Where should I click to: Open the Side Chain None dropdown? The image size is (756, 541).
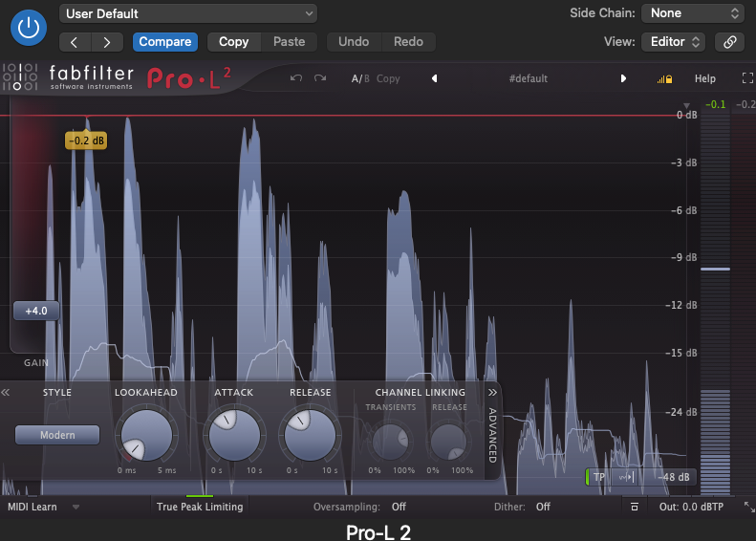pyautogui.click(x=693, y=13)
